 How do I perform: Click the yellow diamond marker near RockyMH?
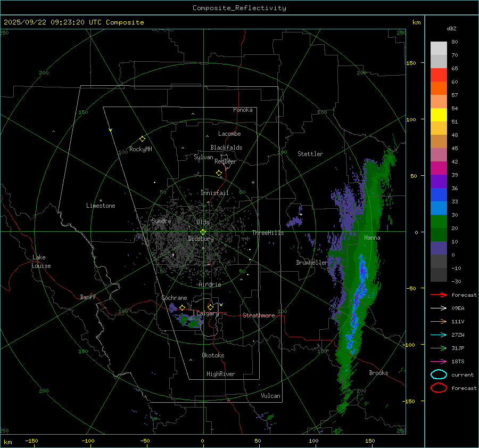click(x=142, y=139)
